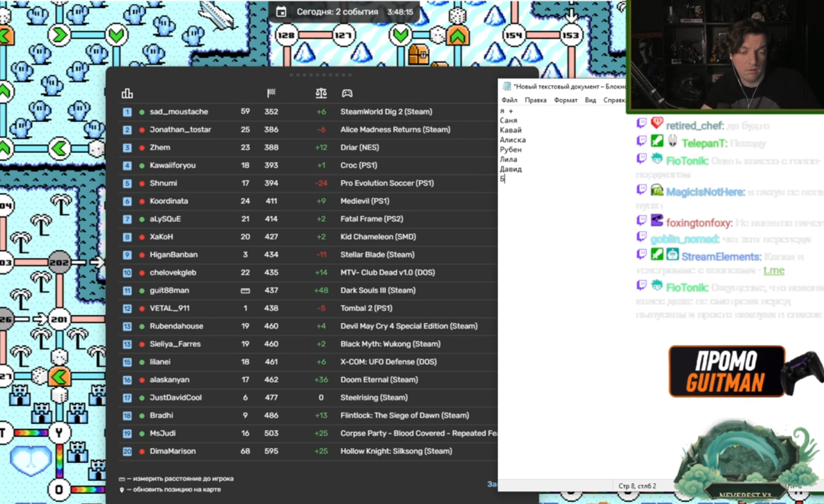Click the map pin icon in the legend
This screenshot has height=504, width=824.
(122, 490)
